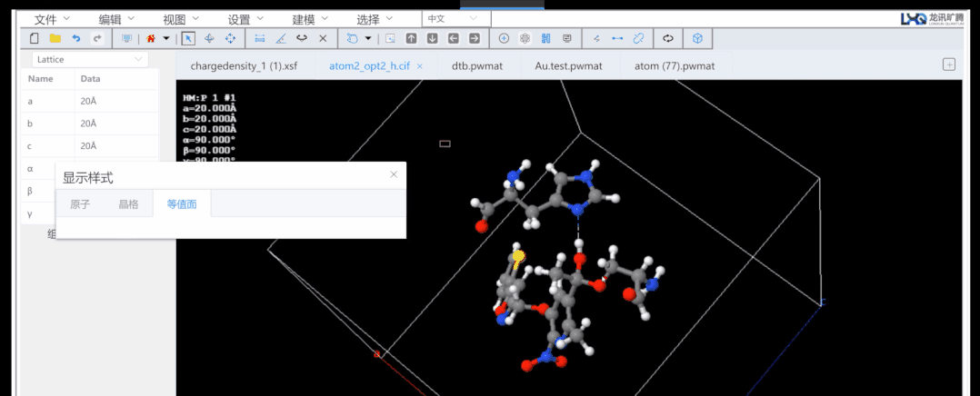Undo the last action with the blue arrow
980x396 pixels.
[75, 39]
